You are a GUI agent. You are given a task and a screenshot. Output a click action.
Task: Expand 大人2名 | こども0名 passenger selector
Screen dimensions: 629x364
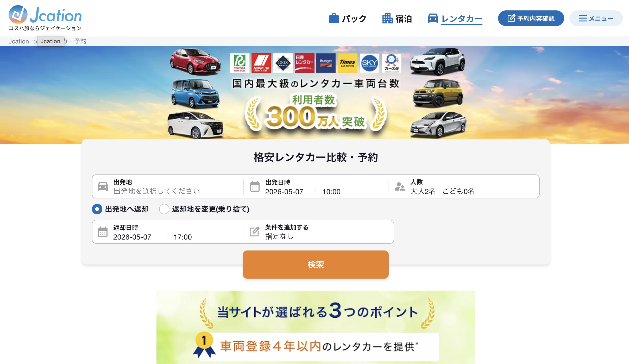tap(442, 191)
